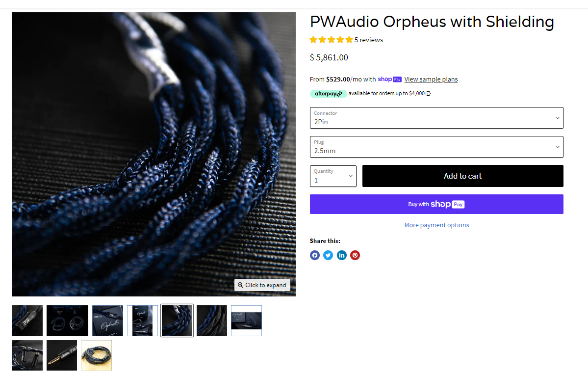
Task: Pin this product on Pinterest
Action: [355, 255]
